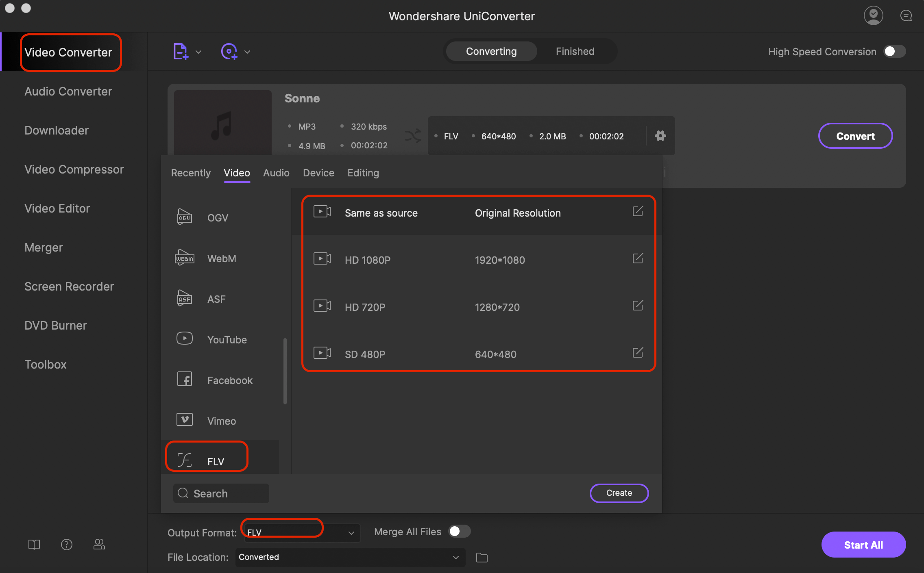Select the FLV format icon
This screenshot has height=573, width=924.
(x=185, y=460)
